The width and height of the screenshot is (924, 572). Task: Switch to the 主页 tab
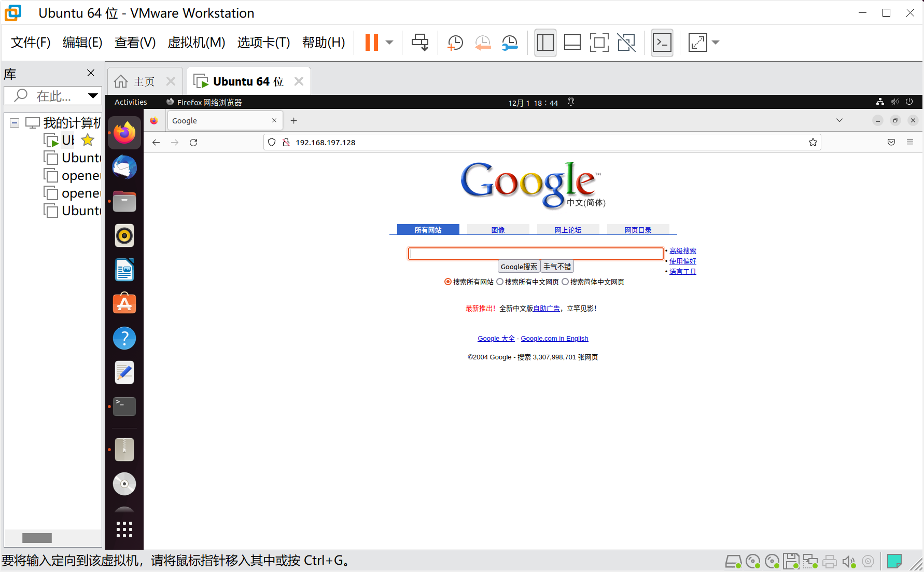point(144,81)
